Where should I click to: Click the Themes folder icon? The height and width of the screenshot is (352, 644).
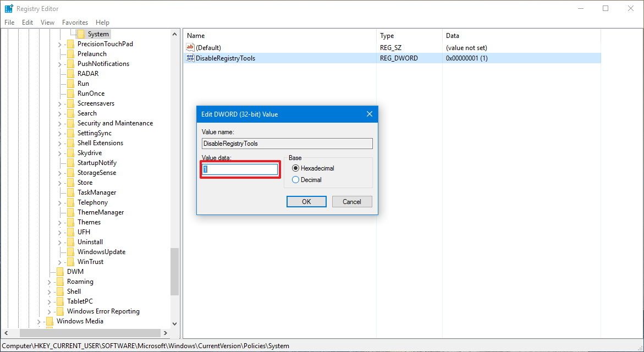click(71, 222)
